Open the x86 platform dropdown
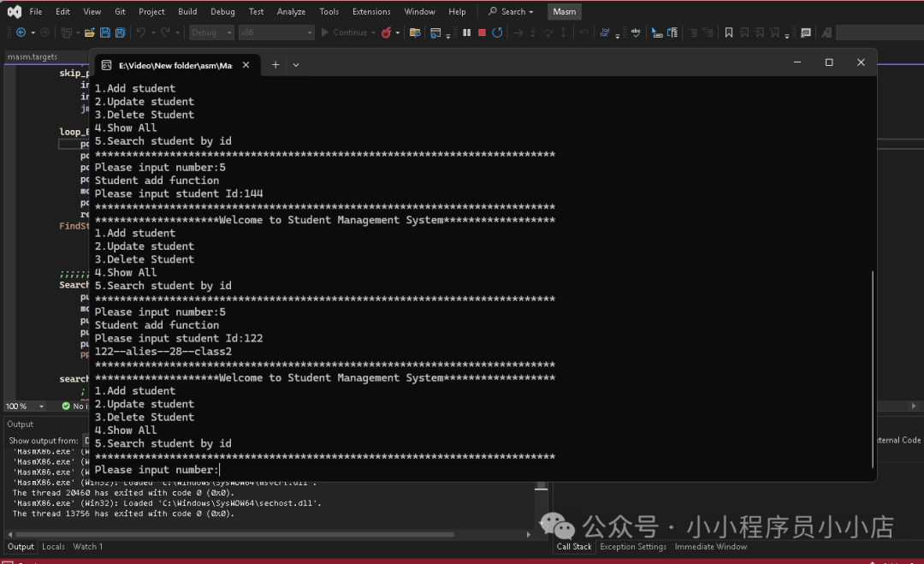The image size is (924, 564). pyautogui.click(x=275, y=33)
